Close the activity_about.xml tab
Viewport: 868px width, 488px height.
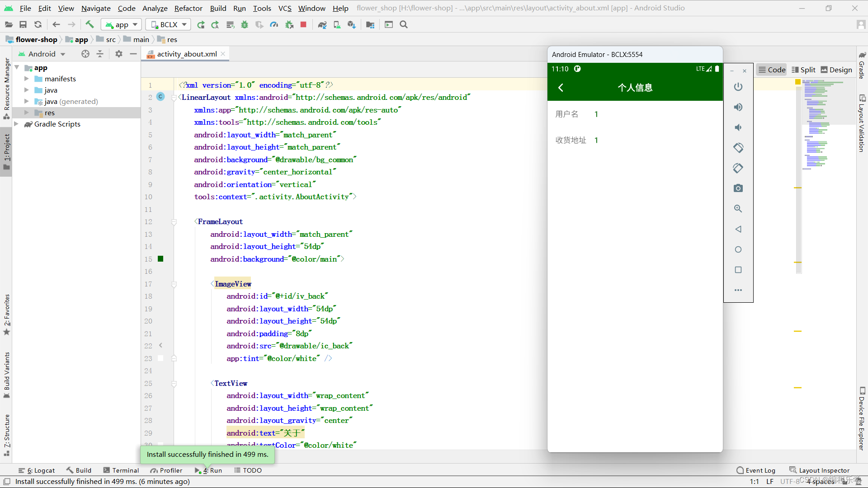point(223,54)
